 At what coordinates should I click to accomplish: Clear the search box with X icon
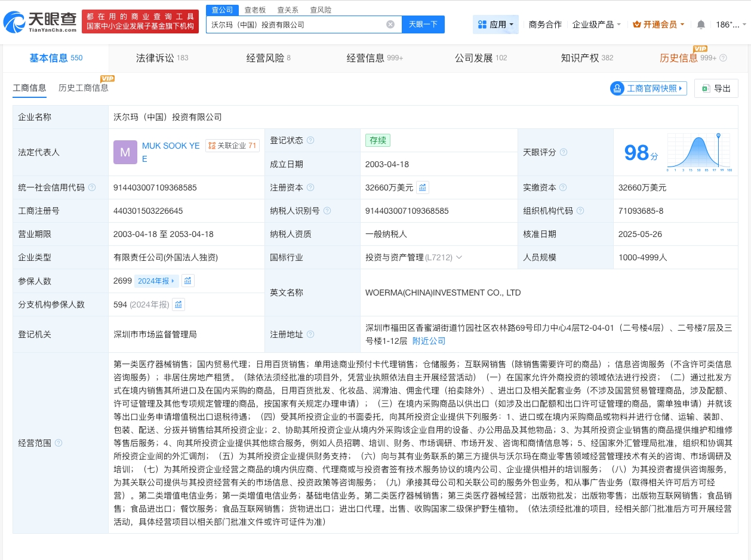point(390,24)
